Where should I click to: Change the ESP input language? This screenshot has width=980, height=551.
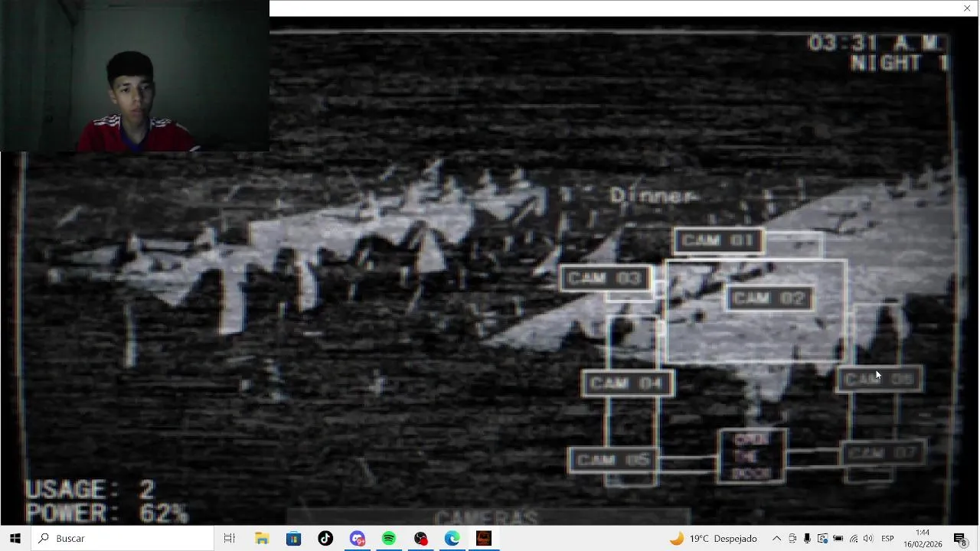tap(887, 539)
